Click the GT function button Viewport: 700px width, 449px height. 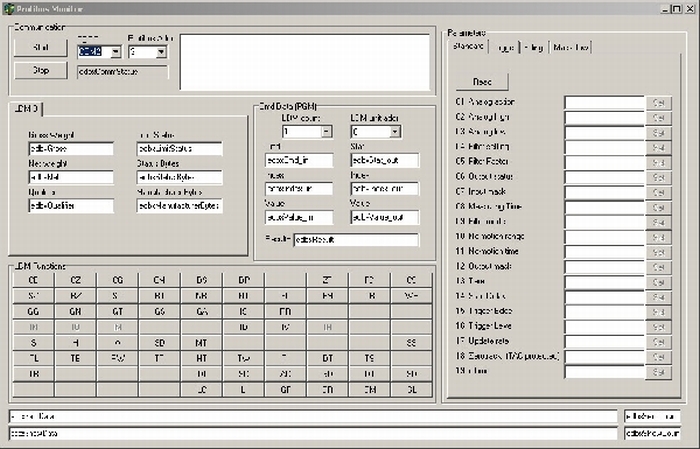click(x=117, y=312)
